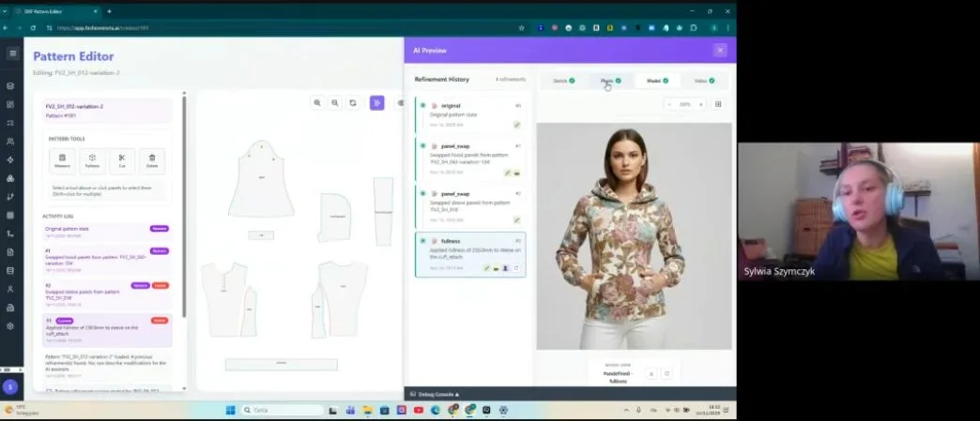Reload the browser page
This screenshot has height=421, width=980.
(x=33, y=28)
